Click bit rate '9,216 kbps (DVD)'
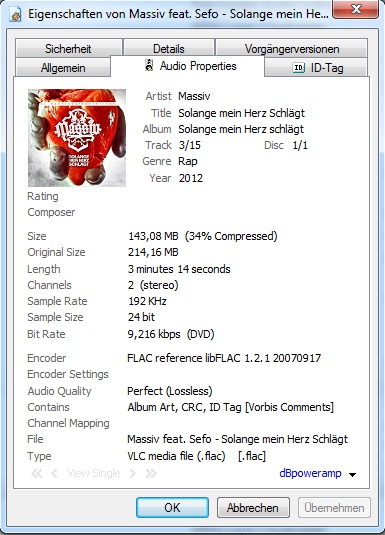 pyautogui.click(x=171, y=334)
